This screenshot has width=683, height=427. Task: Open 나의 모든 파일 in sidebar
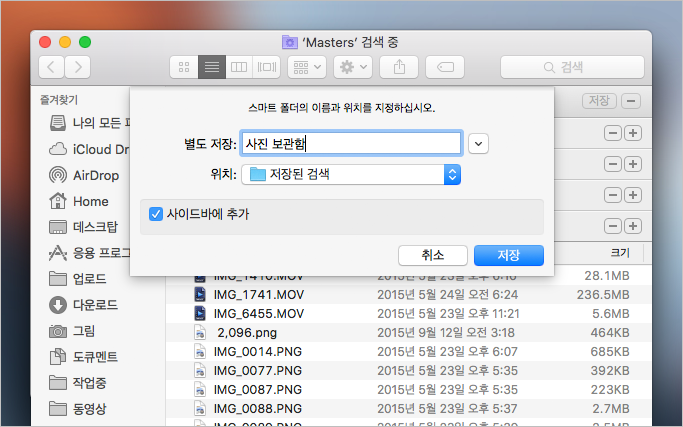click(x=89, y=123)
